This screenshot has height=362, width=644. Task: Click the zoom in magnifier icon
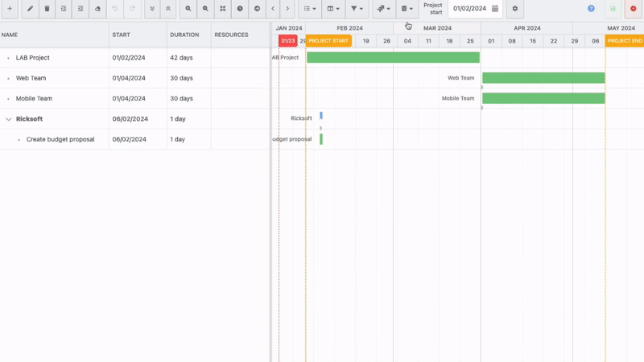pyautogui.click(x=188, y=9)
